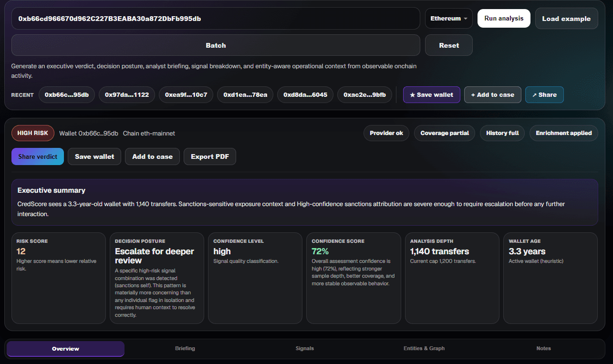Click the star Save wallet button

pyautogui.click(x=432, y=94)
